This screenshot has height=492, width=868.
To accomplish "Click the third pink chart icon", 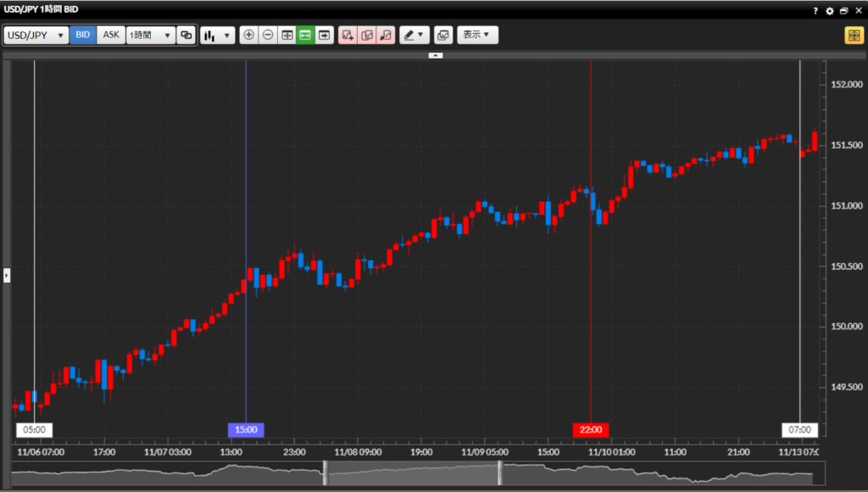I will 386,36.
